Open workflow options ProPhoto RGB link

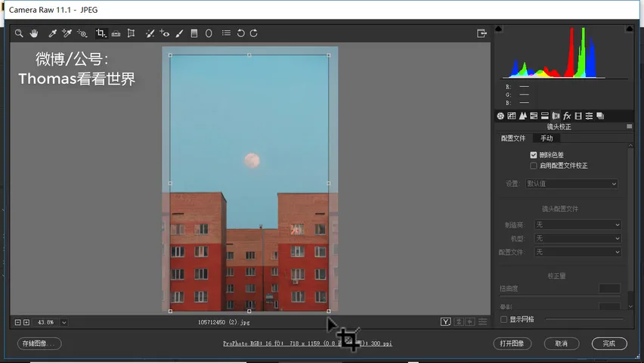tap(307, 343)
